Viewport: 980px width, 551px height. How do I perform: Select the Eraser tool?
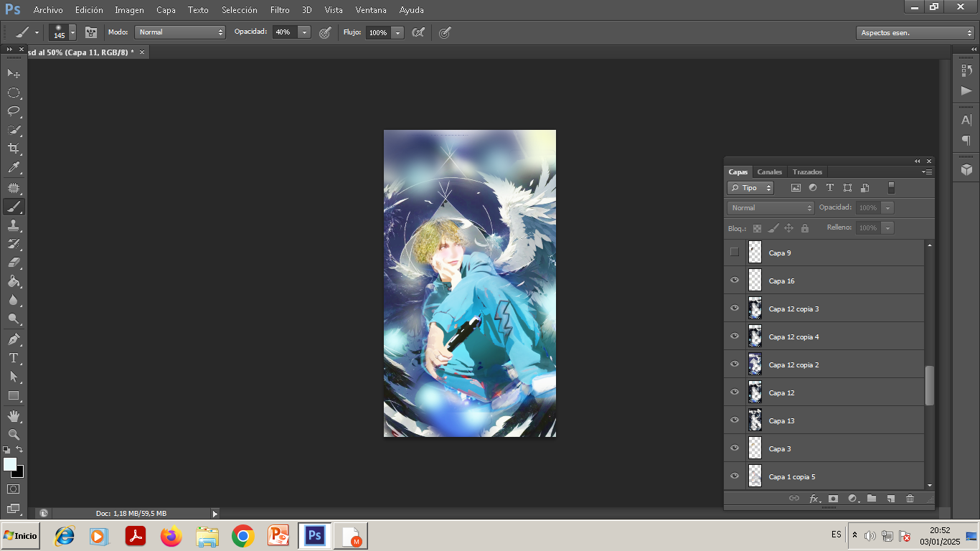14,263
